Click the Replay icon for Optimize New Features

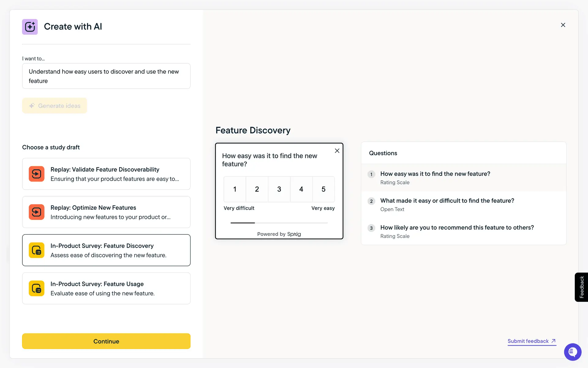[36, 212]
